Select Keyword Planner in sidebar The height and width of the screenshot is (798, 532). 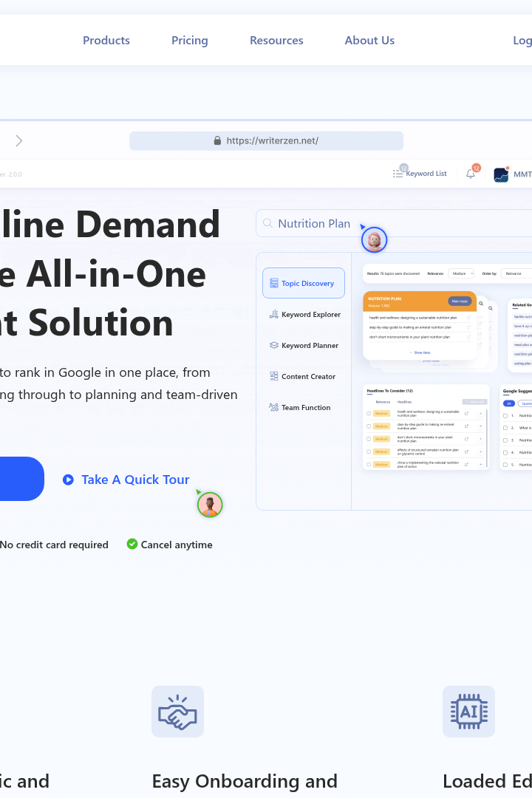304,346
